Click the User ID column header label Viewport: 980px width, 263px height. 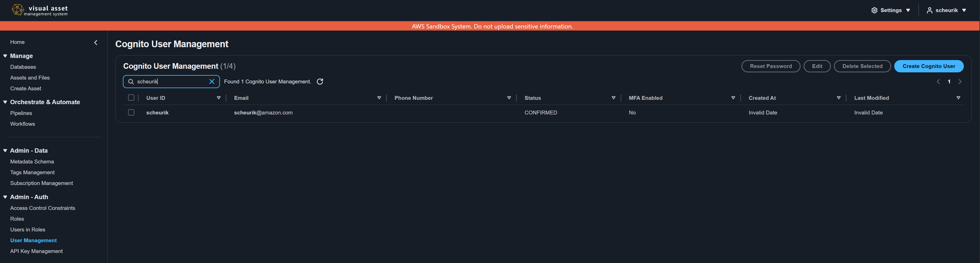coord(156,98)
